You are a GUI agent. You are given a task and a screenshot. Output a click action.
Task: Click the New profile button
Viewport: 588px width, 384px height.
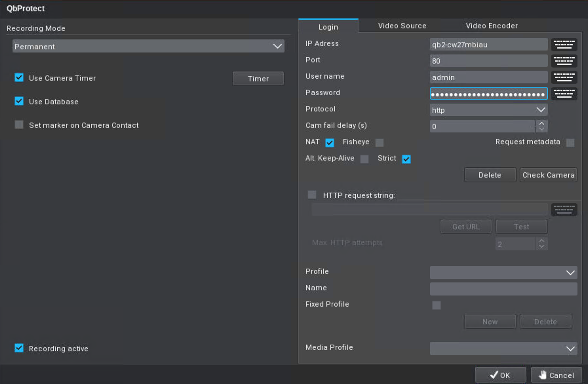490,322
